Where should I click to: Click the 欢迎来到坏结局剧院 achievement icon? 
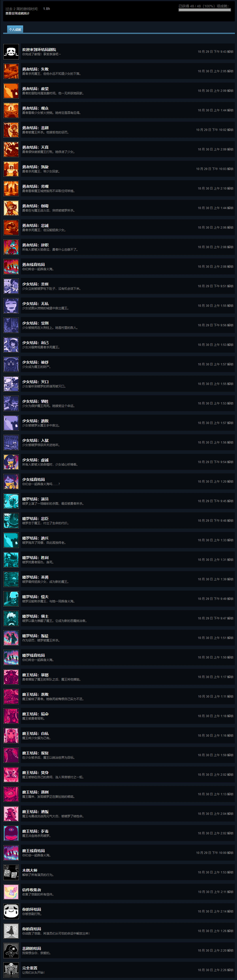(x=11, y=51)
